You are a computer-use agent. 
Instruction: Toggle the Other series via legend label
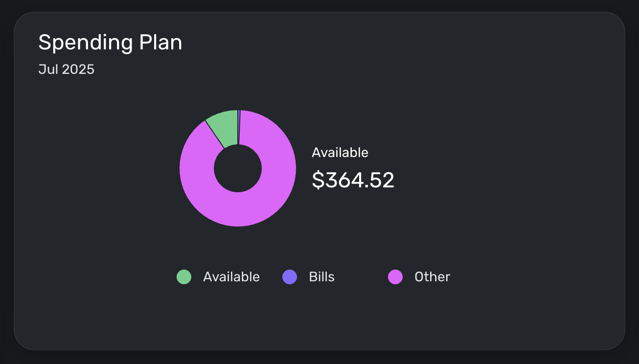(433, 277)
